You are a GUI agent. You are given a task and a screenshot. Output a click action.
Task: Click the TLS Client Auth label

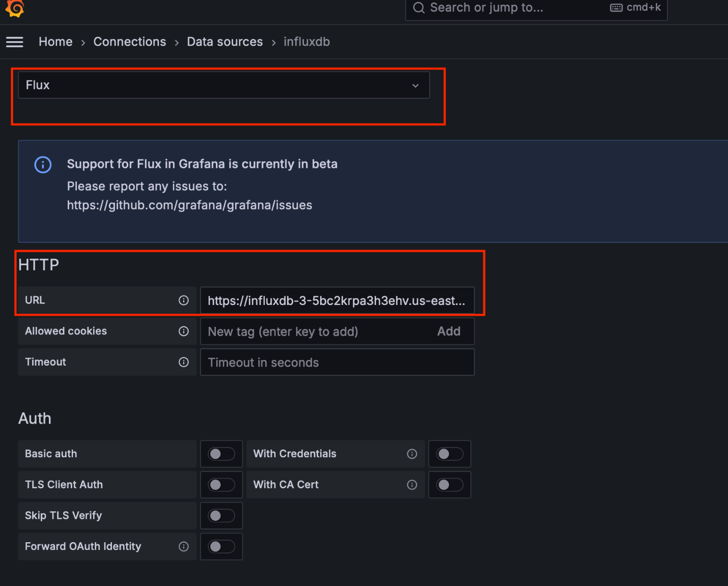(64, 485)
